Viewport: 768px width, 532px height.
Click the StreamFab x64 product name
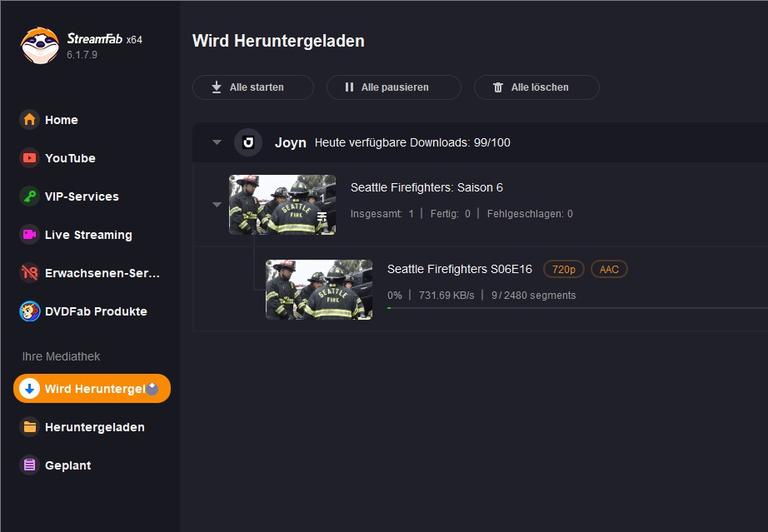tap(104, 38)
